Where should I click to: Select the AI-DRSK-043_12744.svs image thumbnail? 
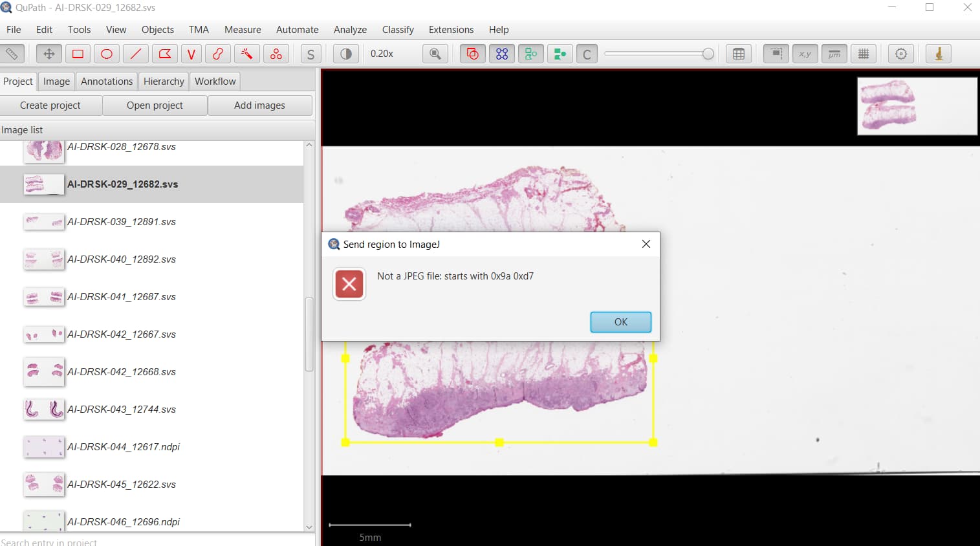point(43,409)
